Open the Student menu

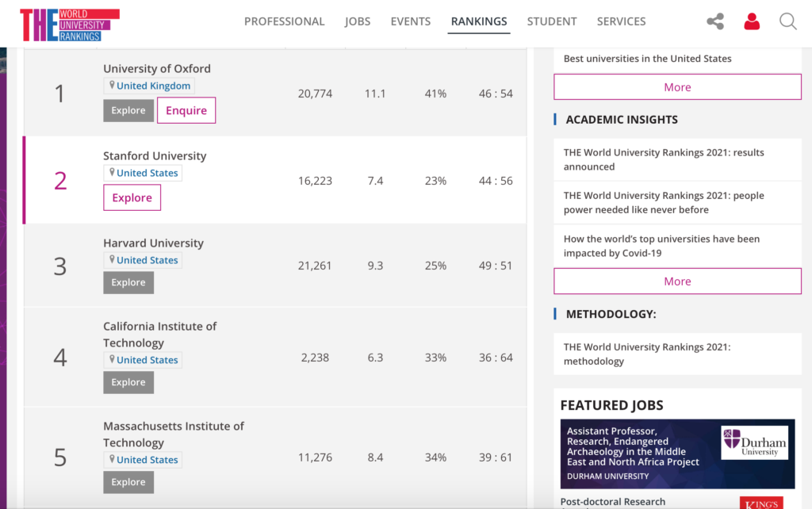(x=552, y=21)
